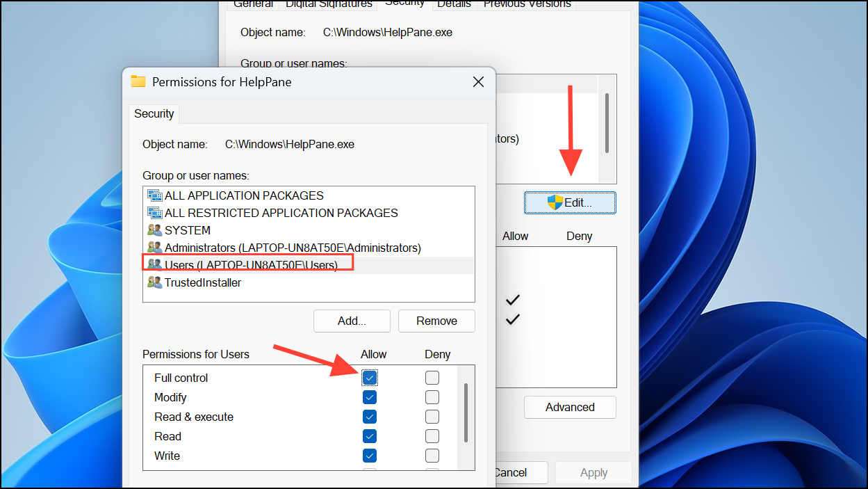Select the Administrators group icon

pos(154,247)
